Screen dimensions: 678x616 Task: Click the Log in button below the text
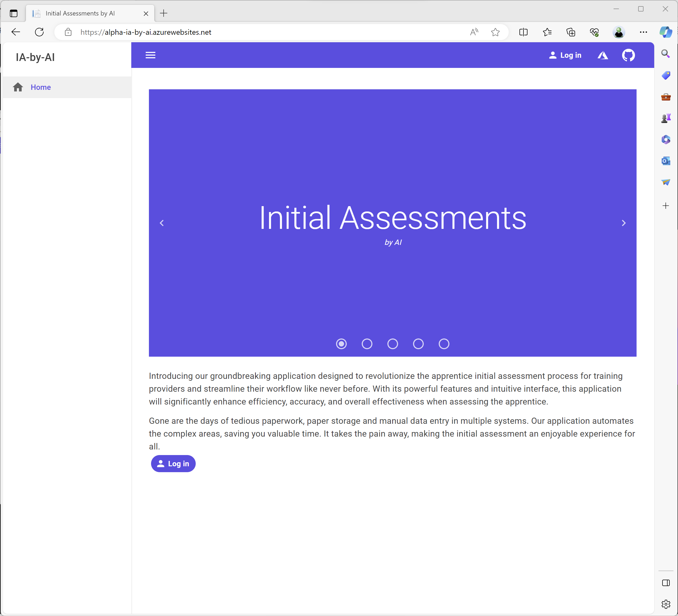(173, 464)
